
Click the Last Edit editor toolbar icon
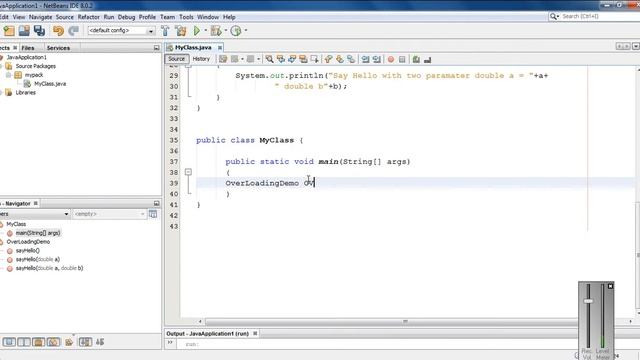click(223, 60)
